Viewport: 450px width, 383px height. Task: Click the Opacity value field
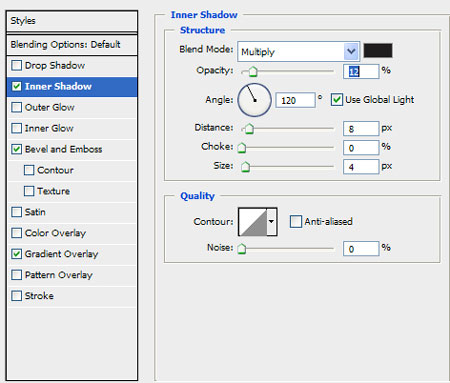coord(361,71)
